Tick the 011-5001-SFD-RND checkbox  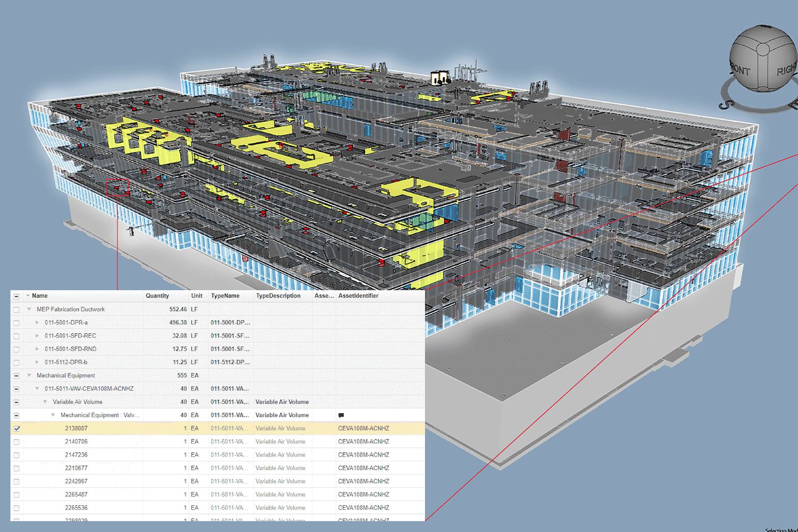pos(16,350)
